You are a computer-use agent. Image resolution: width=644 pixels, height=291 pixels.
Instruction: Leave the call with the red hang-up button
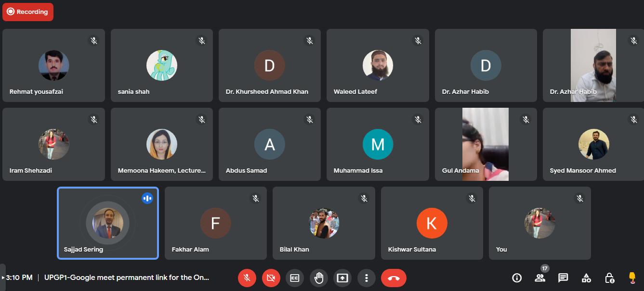pyautogui.click(x=394, y=278)
